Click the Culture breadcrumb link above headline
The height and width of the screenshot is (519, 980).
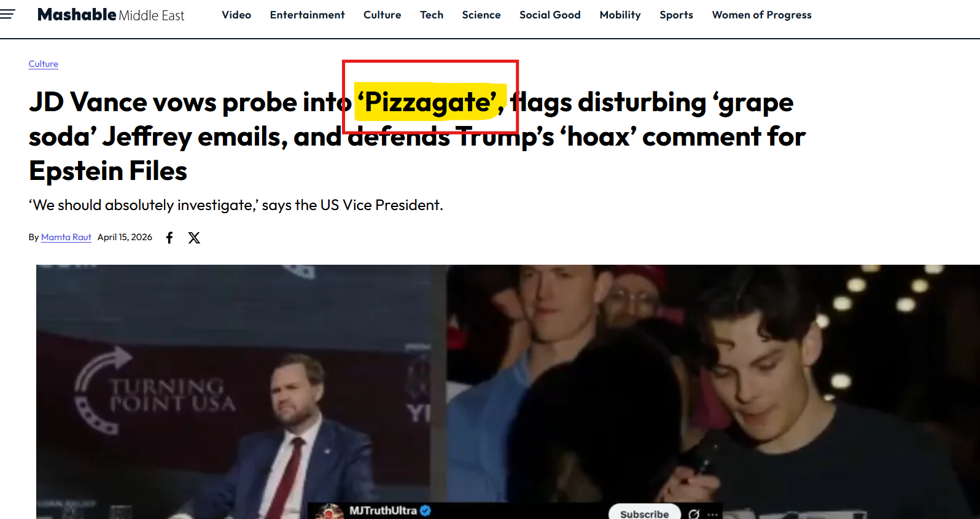(44, 64)
